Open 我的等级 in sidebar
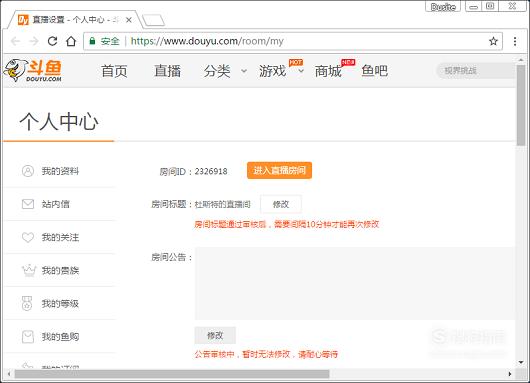 60,304
